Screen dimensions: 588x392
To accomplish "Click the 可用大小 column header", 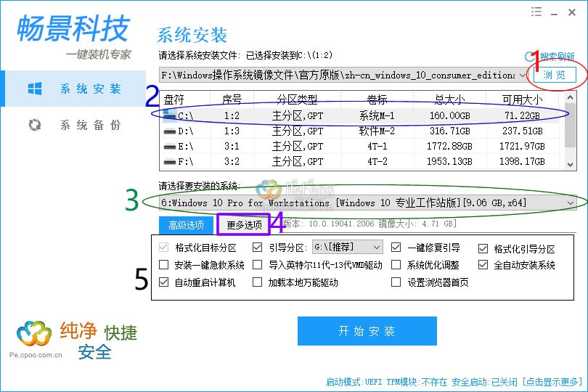I will pos(523,99).
